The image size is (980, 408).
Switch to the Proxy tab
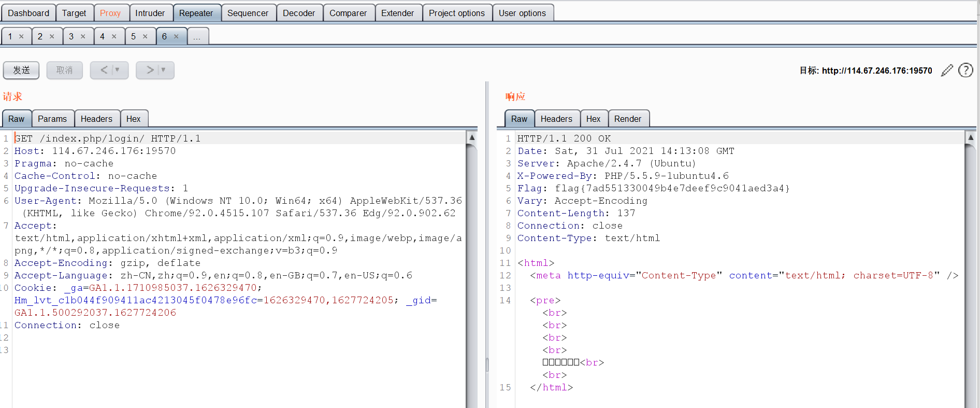[x=110, y=13]
